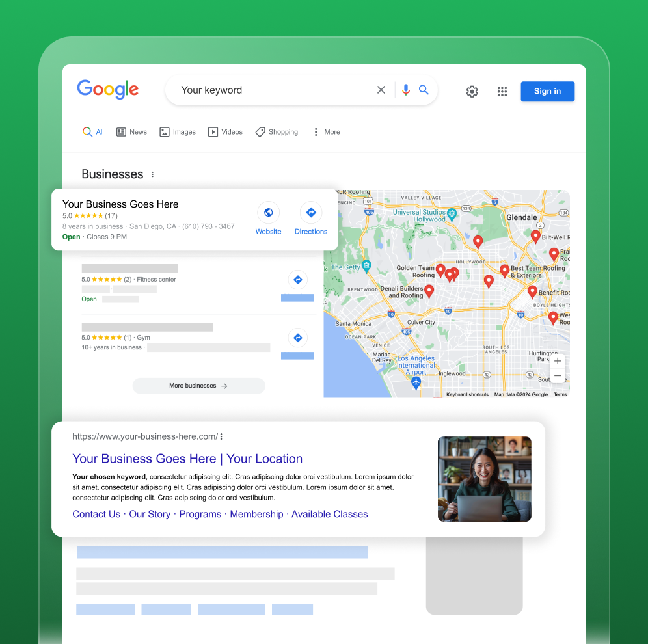Screen dimensions: 648x644
Task: Click directions icon for Fitness center listing
Action: coord(297,280)
